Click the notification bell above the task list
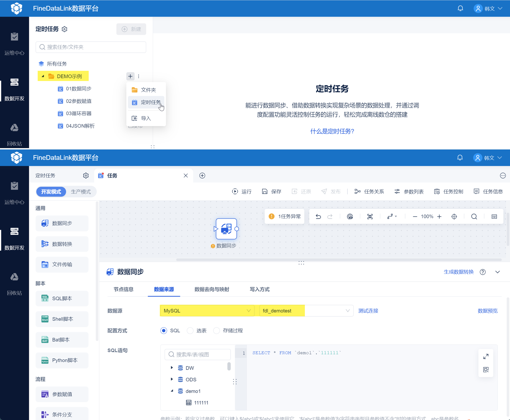The height and width of the screenshot is (420, 510). pyautogui.click(x=460, y=8)
